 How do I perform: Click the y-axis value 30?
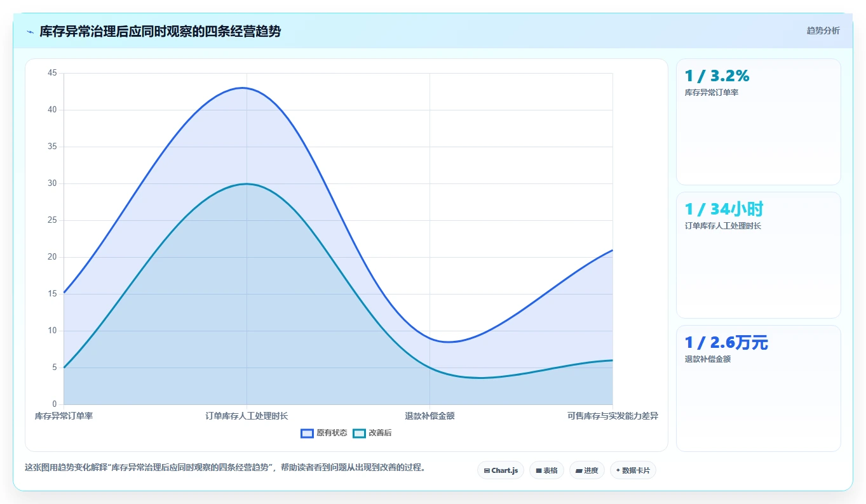pos(52,183)
